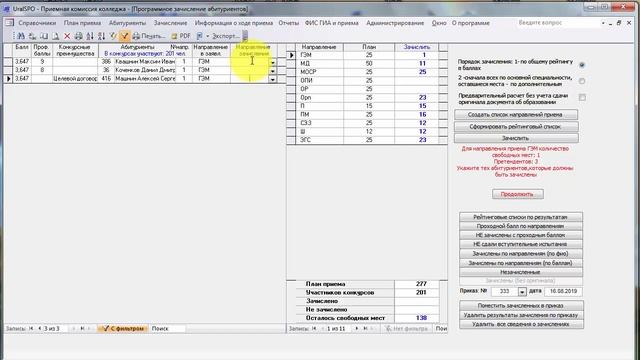Open the Отчеты menu
Viewport: 640px width, 360px height.
pos(289,23)
